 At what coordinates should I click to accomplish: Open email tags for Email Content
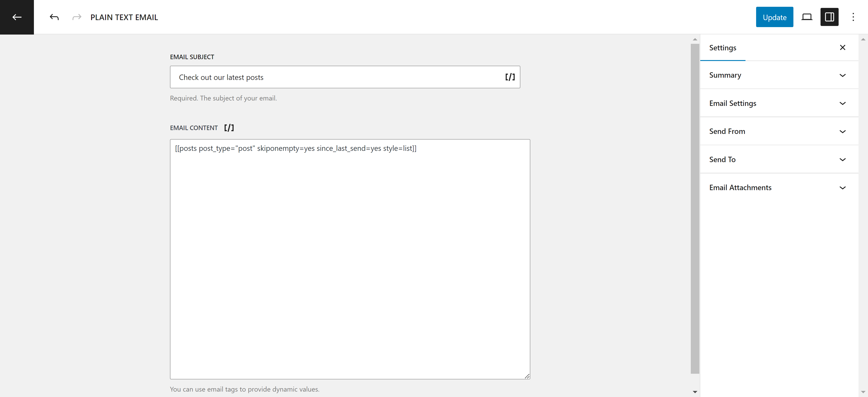(x=229, y=128)
